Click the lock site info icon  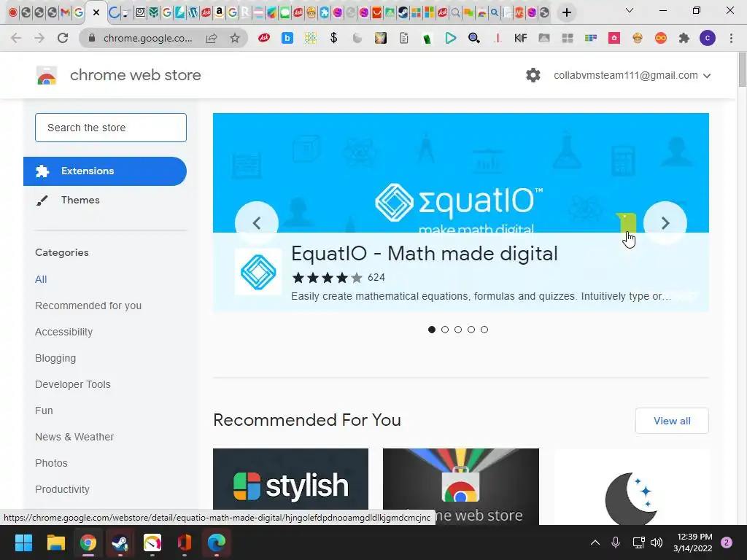(92, 38)
